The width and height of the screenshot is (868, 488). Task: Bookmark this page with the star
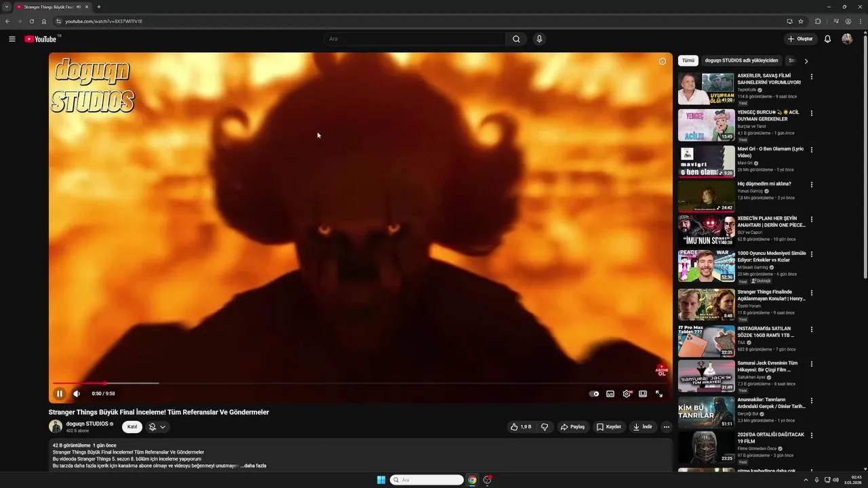pyautogui.click(x=801, y=21)
